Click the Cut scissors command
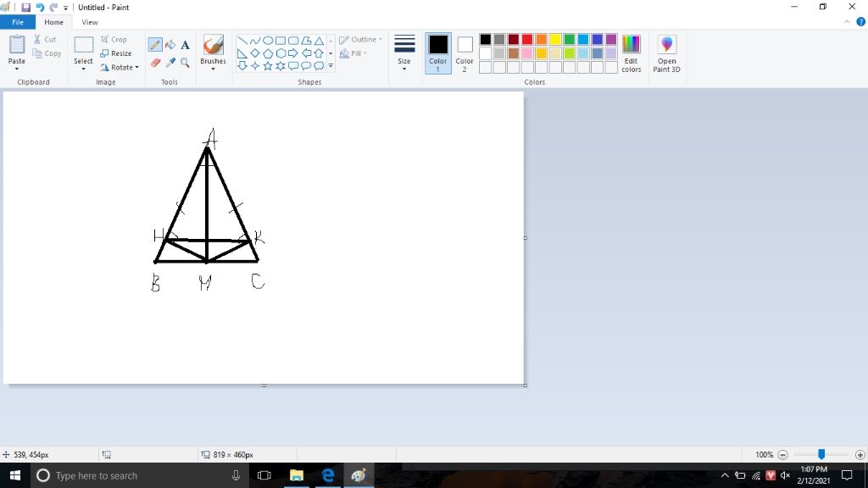This screenshot has width=868, height=488. [x=45, y=39]
